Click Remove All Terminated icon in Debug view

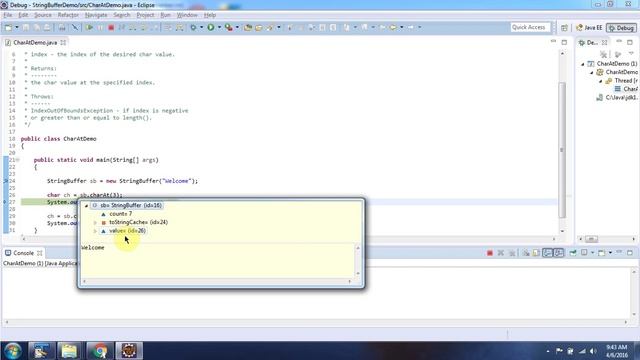point(604,54)
